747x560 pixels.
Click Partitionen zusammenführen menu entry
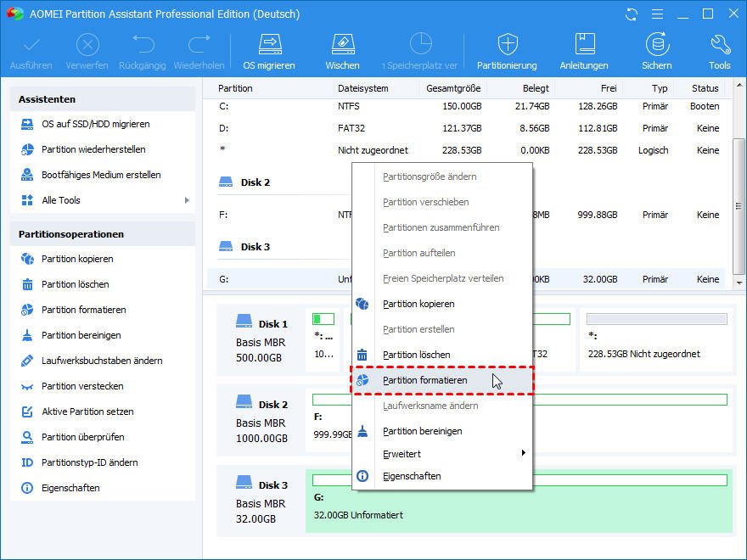442,227
